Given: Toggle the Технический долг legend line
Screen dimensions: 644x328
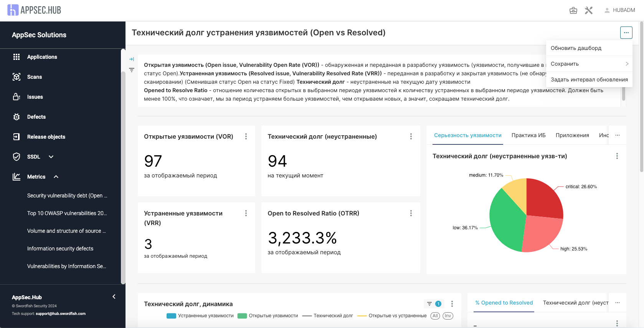Looking at the screenshot, I should (327, 316).
